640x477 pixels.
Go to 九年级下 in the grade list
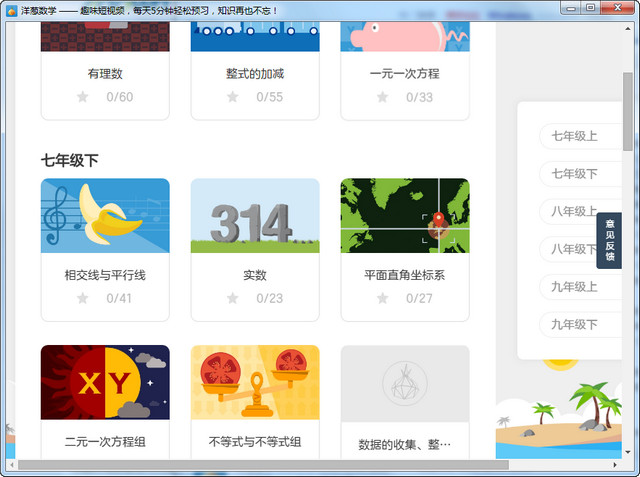[580, 324]
